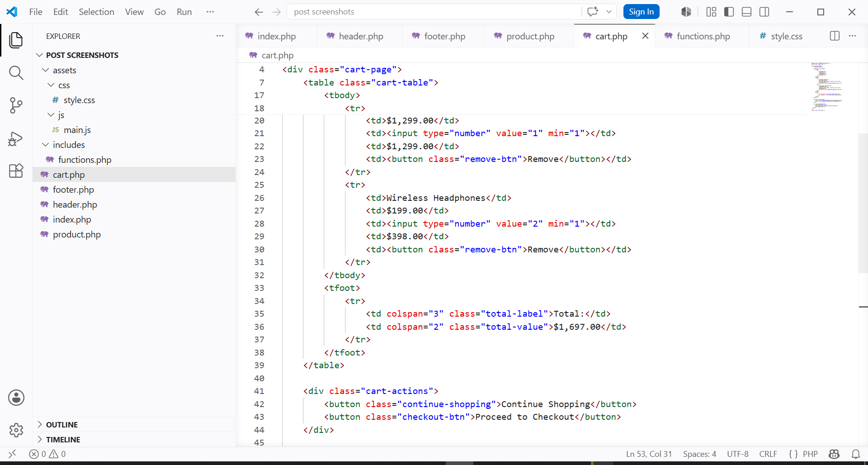
Task: Click the cart.php breadcrumb
Action: coord(272,55)
